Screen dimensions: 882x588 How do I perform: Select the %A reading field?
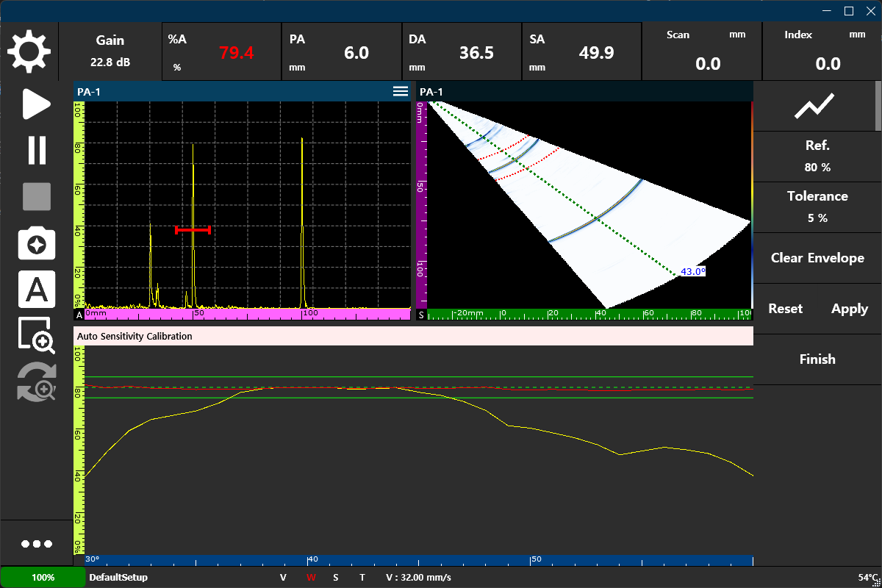coord(221,51)
